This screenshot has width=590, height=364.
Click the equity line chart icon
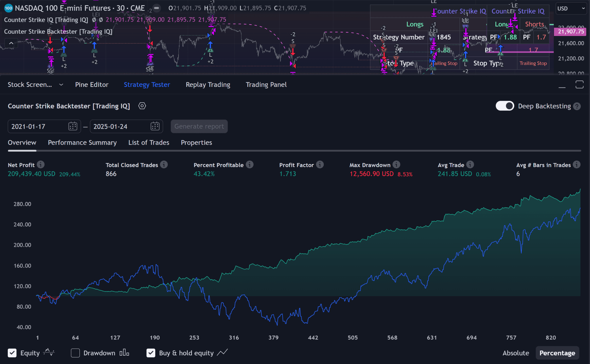[49, 352]
